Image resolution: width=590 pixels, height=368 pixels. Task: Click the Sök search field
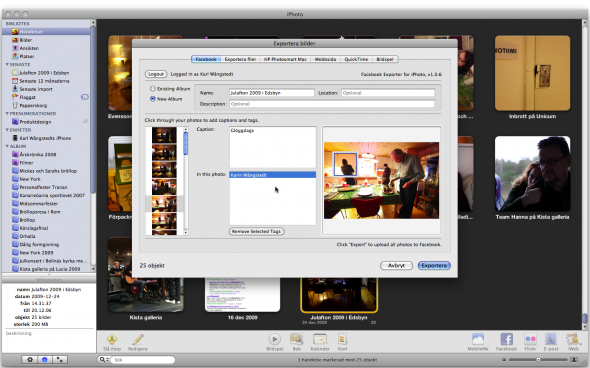click(142, 360)
